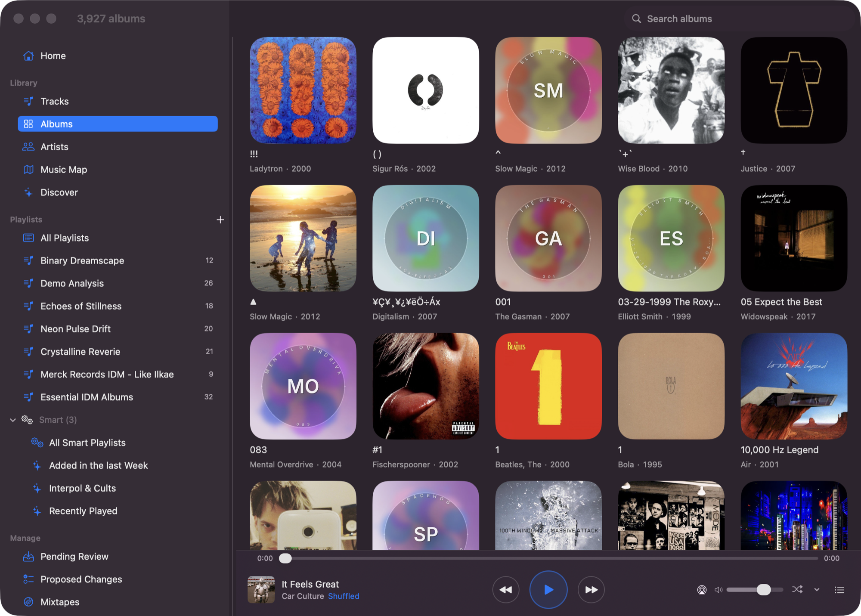Click the "Wise Blood · 2010" subtitle

[653, 169]
